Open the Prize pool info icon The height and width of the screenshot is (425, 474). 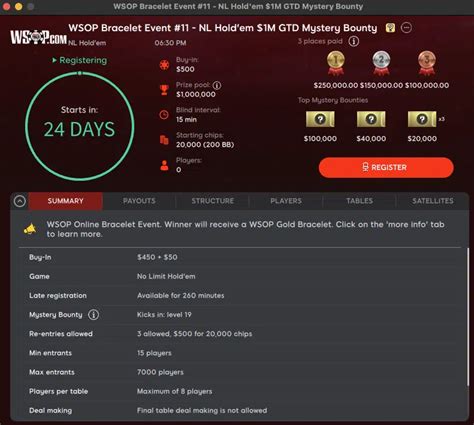click(217, 85)
